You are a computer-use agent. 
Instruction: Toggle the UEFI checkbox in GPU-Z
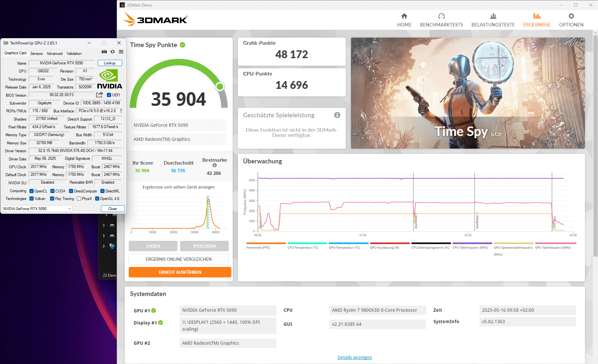pos(109,95)
